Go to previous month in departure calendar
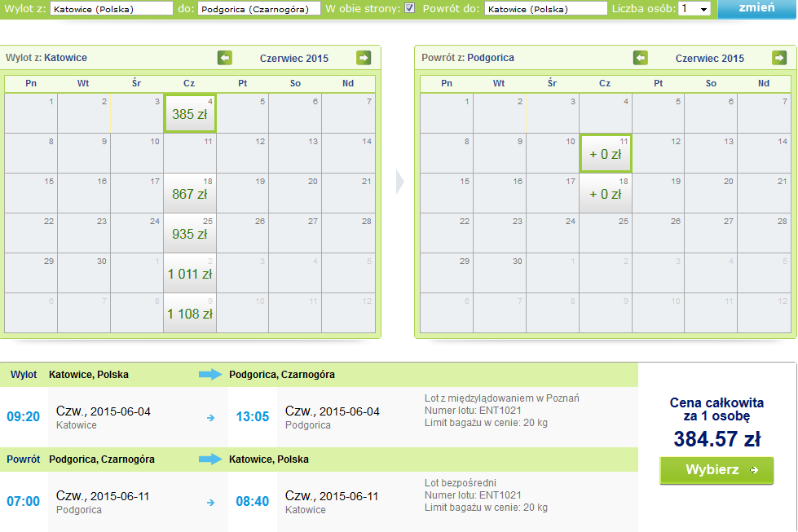This screenshot has height=532, width=798. click(x=225, y=58)
